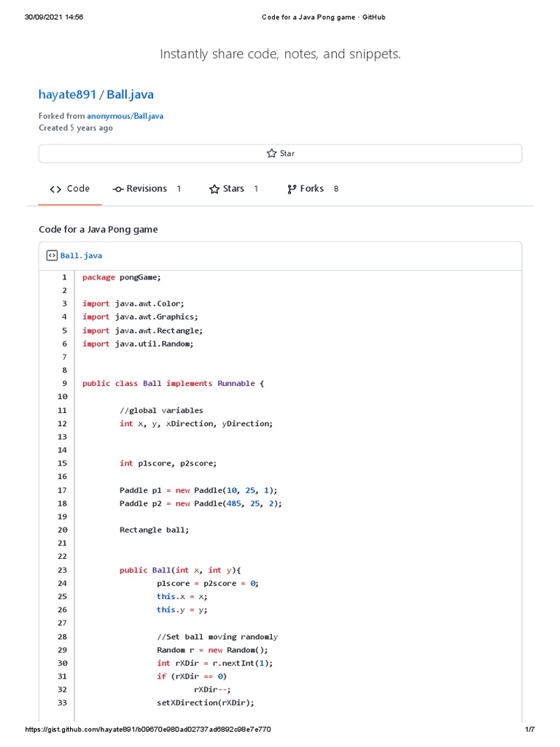Click the star icon in the Star button

[x=271, y=153]
